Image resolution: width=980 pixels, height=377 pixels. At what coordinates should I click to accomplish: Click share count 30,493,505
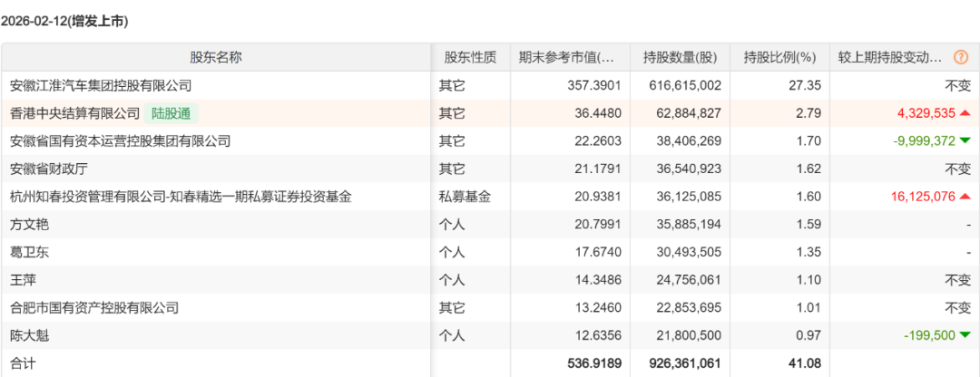click(688, 252)
